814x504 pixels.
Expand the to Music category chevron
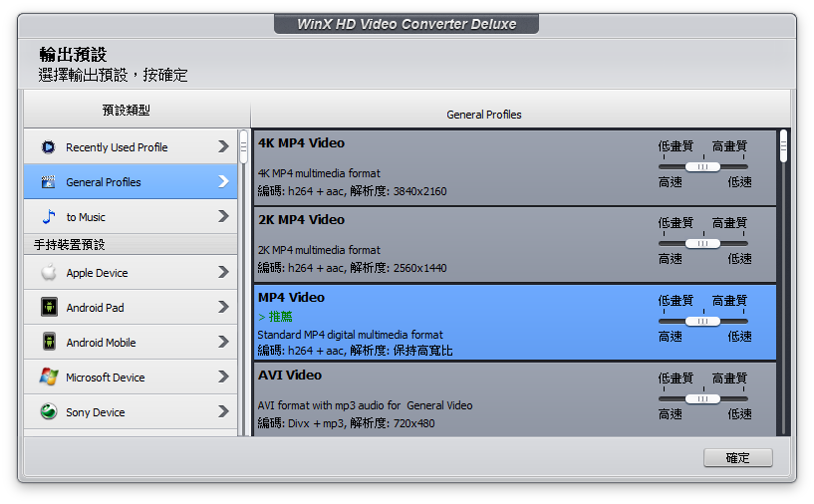[224, 216]
